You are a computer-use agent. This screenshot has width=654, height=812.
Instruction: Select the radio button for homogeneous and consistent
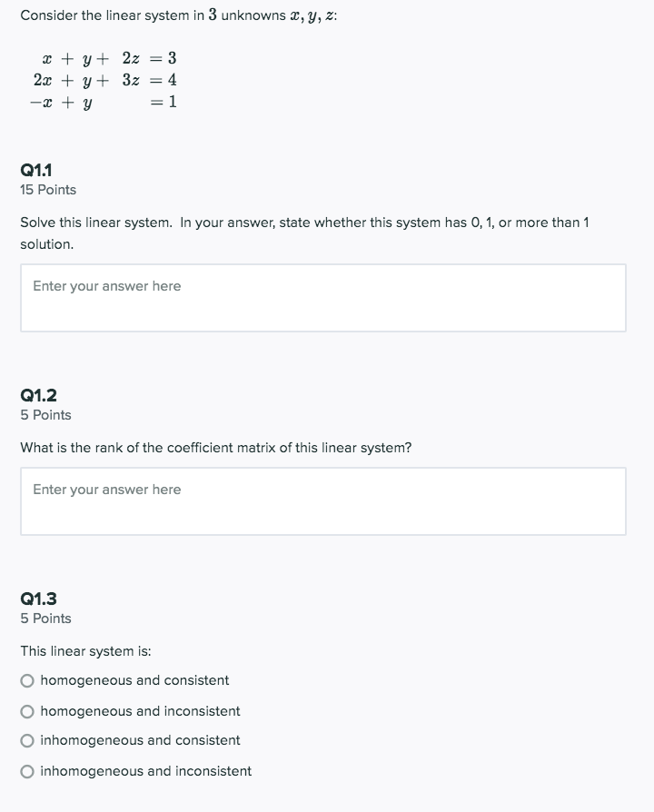click(x=28, y=679)
